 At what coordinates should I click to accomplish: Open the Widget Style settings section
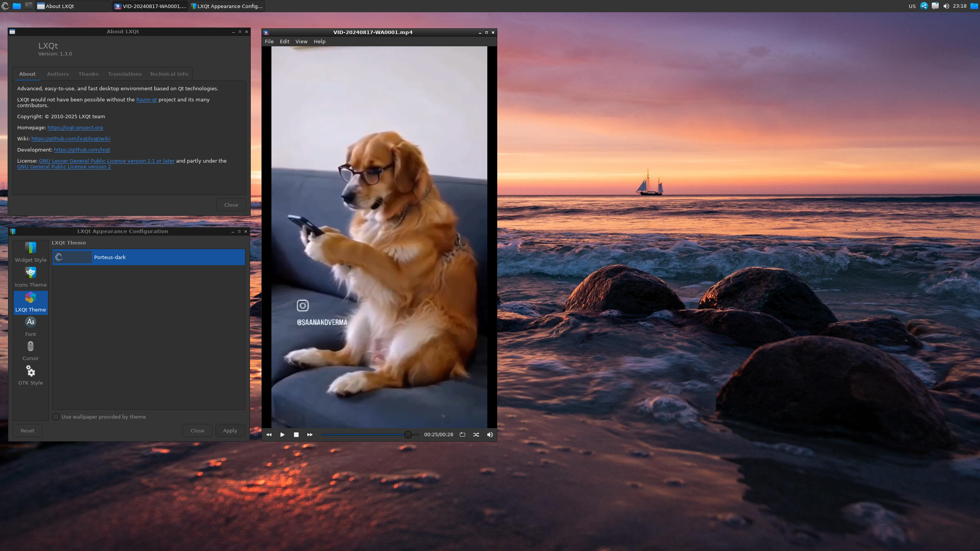(x=31, y=252)
